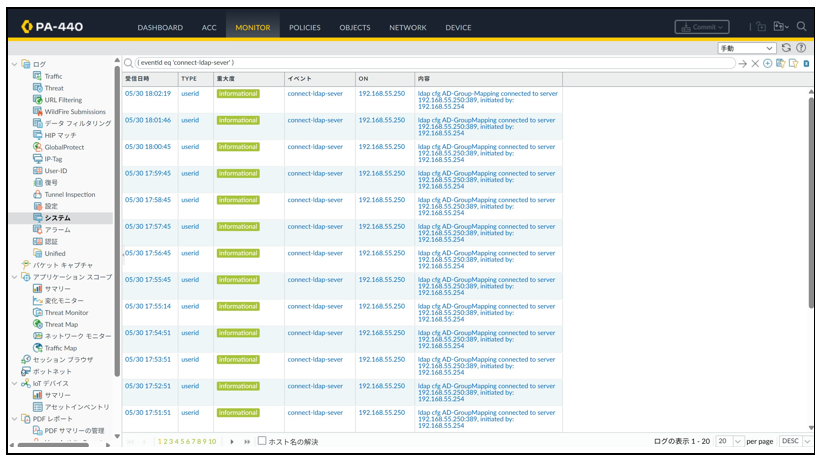Open the GlobalProtect log
This screenshot has width=817, height=460.
click(64, 147)
